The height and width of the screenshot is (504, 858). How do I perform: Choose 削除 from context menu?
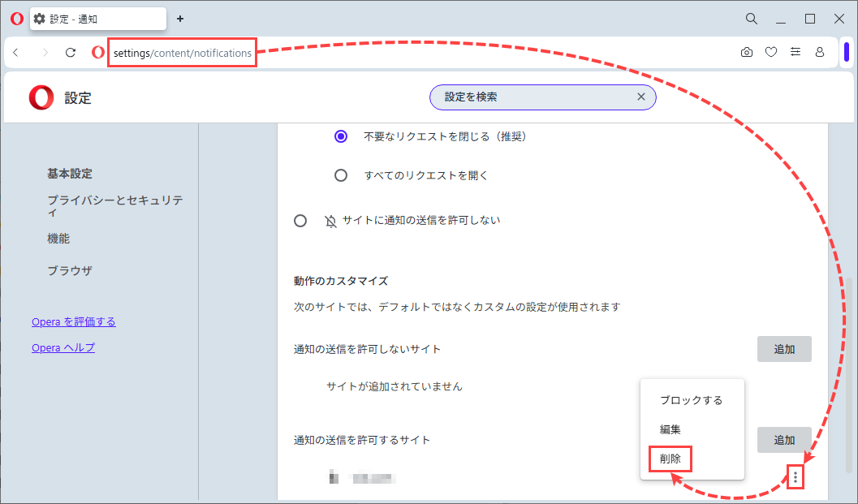(x=670, y=459)
